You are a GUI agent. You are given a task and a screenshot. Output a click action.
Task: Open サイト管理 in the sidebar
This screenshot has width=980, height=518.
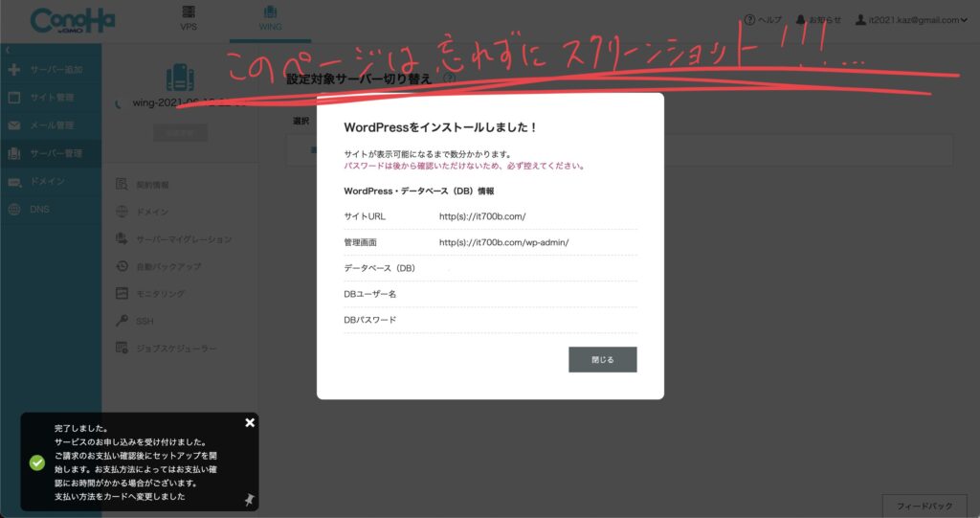point(52,98)
